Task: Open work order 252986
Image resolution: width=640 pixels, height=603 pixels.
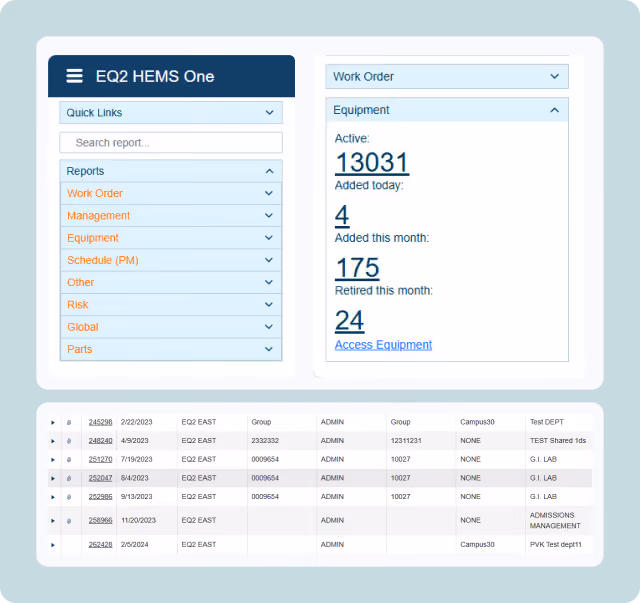Action: coord(100,497)
